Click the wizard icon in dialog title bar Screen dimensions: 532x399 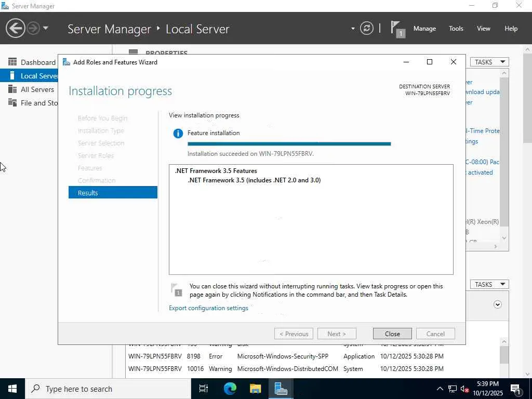tap(66, 62)
